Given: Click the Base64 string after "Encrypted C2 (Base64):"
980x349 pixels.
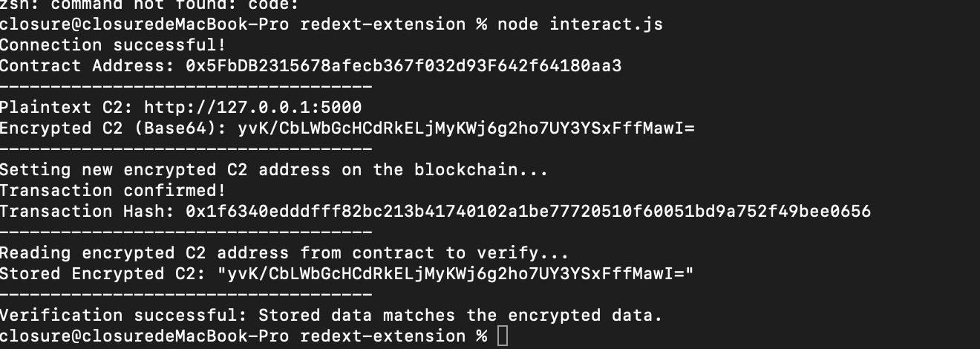Looking at the screenshot, I should coord(465,128).
